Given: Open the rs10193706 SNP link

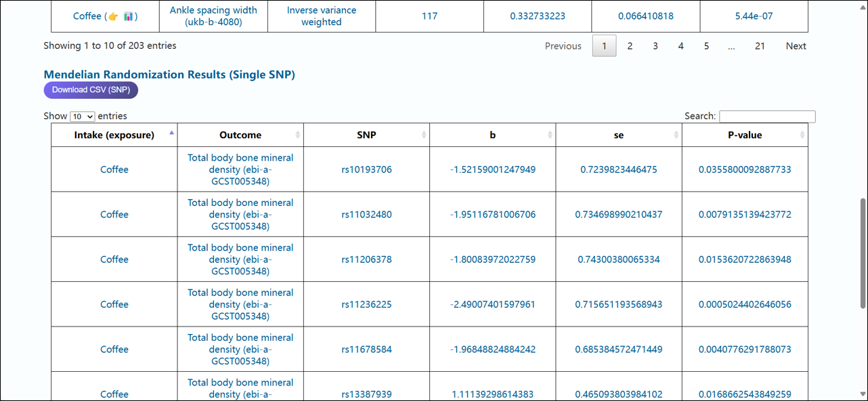Looking at the screenshot, I should click(x=366, y=169).
